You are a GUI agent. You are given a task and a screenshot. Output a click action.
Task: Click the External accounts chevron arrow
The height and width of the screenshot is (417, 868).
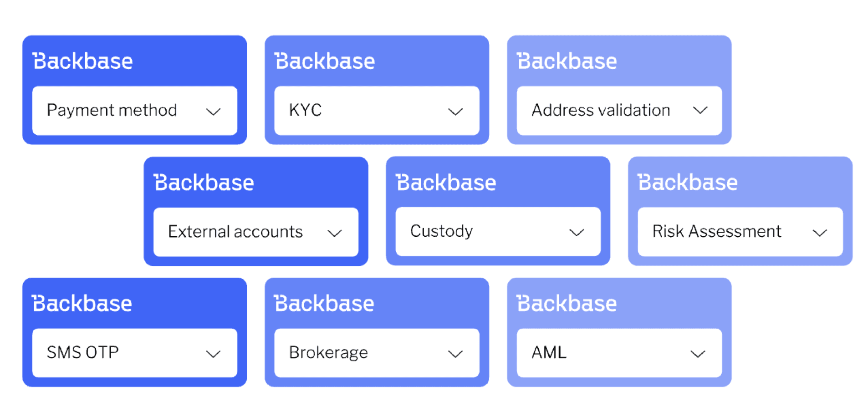[x=334, y=233]
